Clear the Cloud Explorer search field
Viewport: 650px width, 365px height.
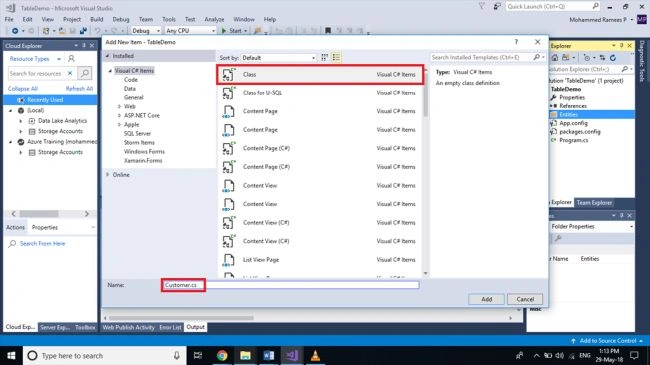click(x=70, y=73)
